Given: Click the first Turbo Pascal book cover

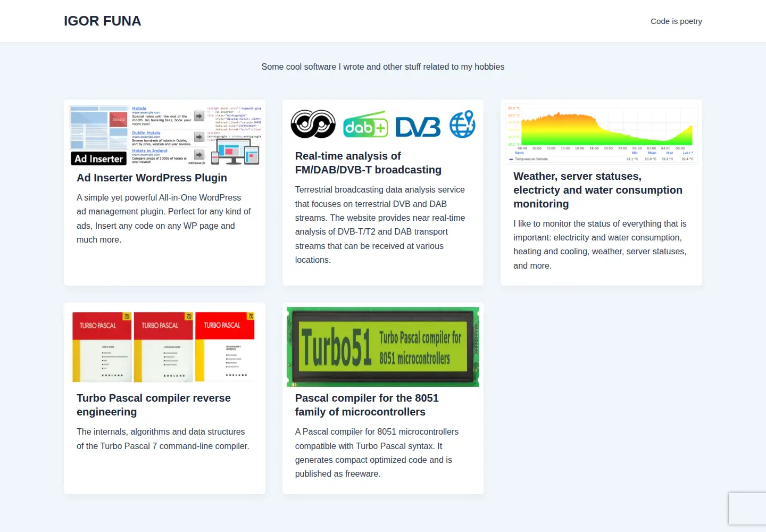Looking at the screenshot, I should [102, 347].
